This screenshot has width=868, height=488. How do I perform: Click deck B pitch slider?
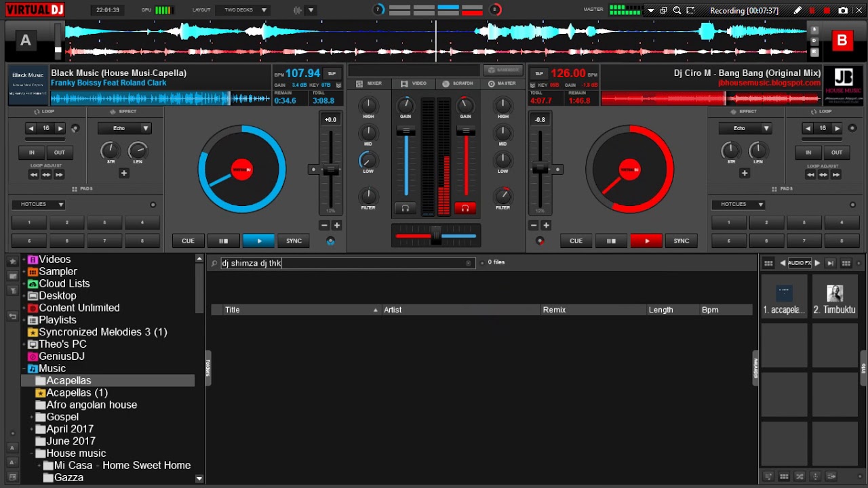click(x=540, y=169)
